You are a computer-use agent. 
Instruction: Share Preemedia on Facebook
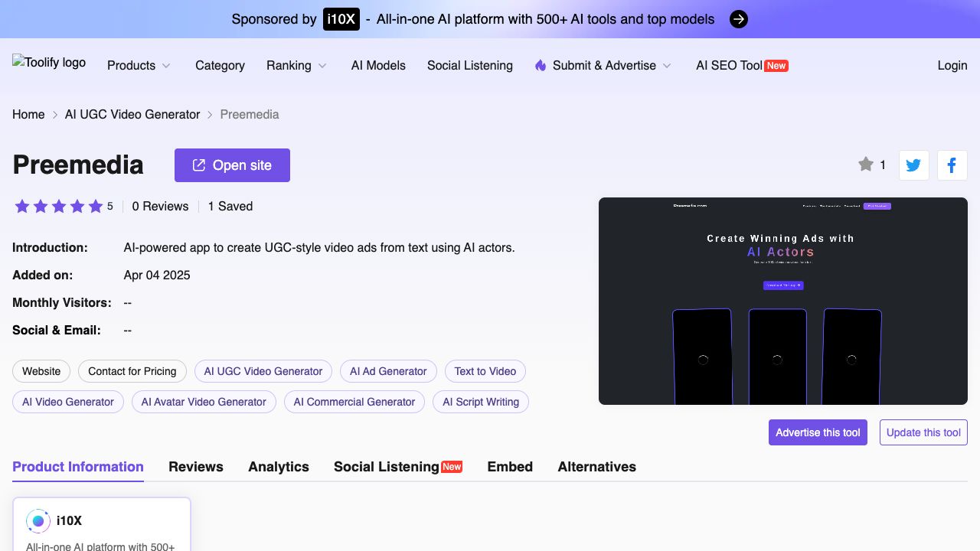pyautogui.click(x=952, y=165)
